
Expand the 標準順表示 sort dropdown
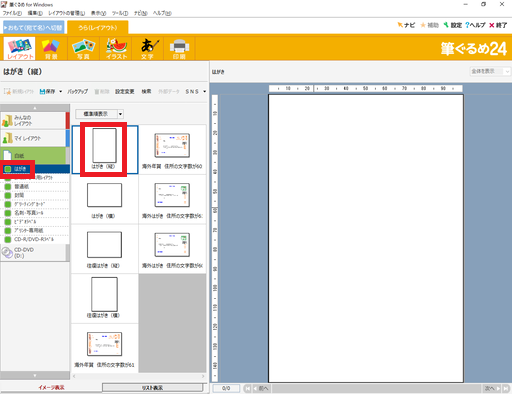120,114
